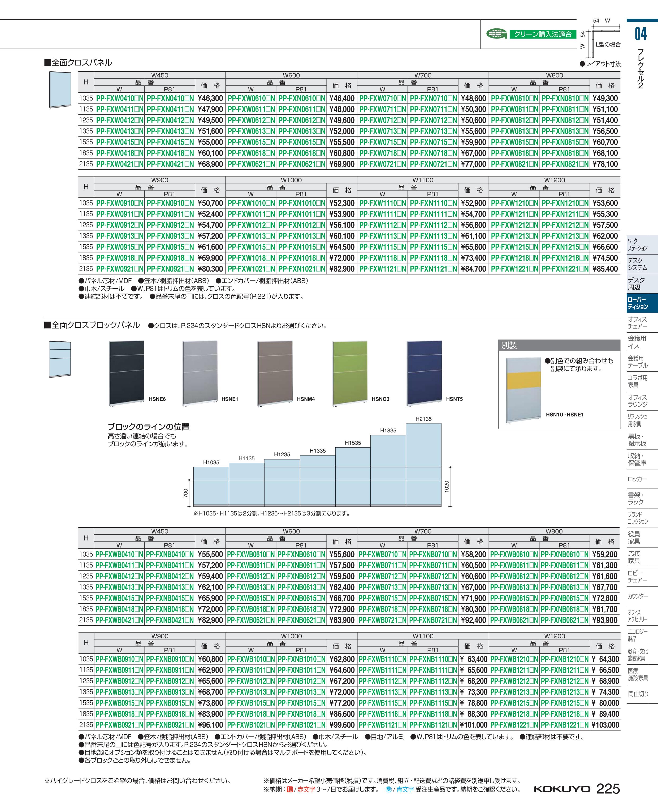Screen dimensions: 658x812
Task: Click the full cloth panel illustration icon
Action: 60,89
